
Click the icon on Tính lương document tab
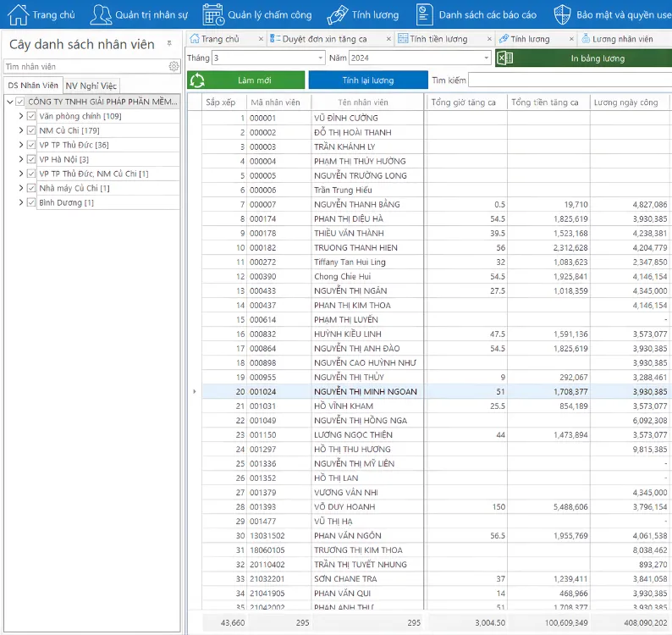tap(504, 39)
